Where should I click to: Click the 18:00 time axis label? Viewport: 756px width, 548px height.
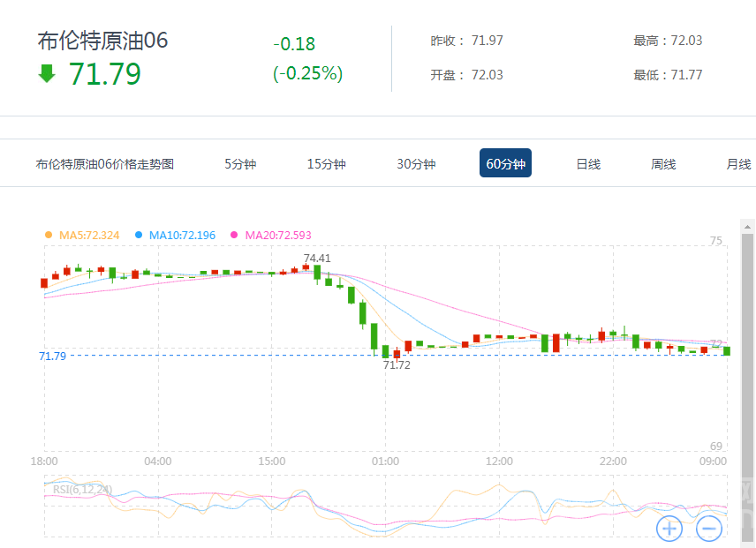(44, 461)
